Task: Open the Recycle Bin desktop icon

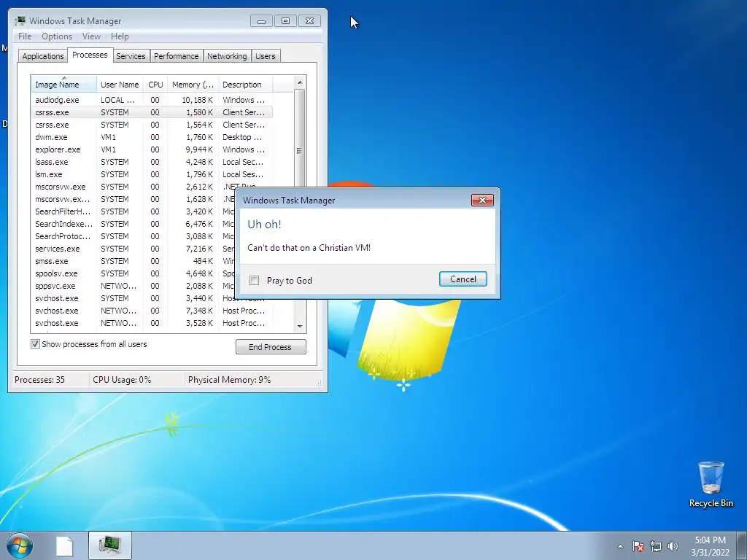Action: pyautogui.click(x=711, y=484)
